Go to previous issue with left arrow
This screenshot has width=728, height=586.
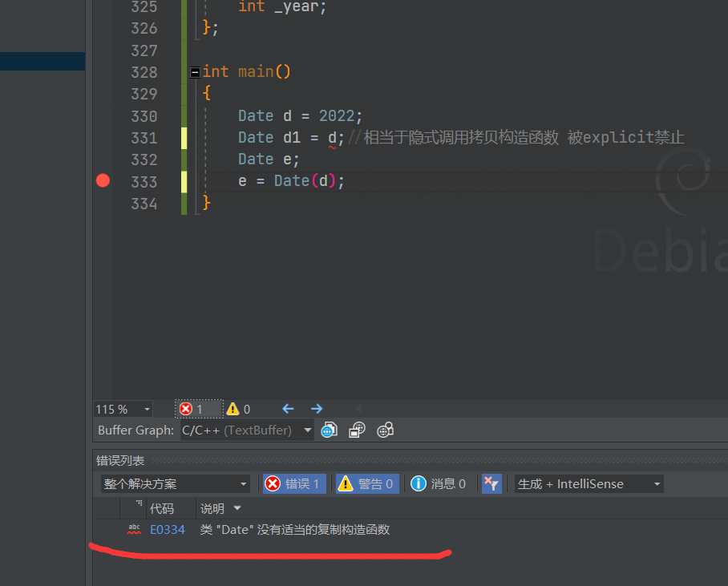coord(288,409)
